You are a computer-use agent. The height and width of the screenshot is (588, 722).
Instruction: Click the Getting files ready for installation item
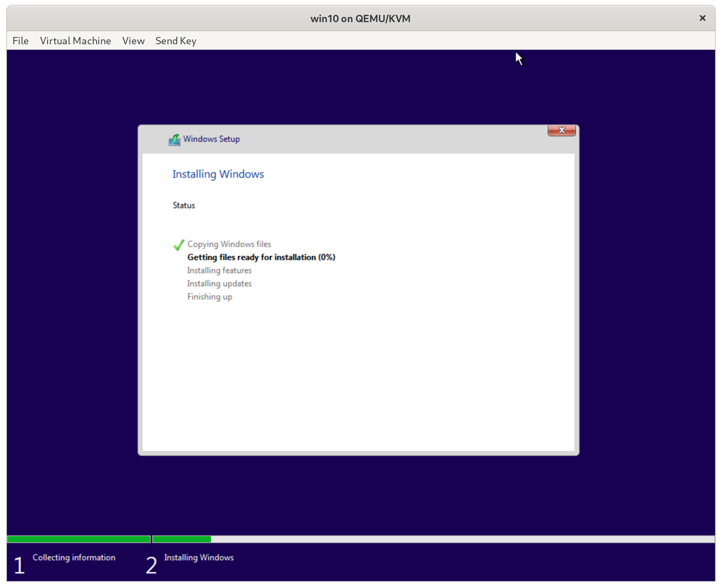pyautogui.click(x=261, y=257)
